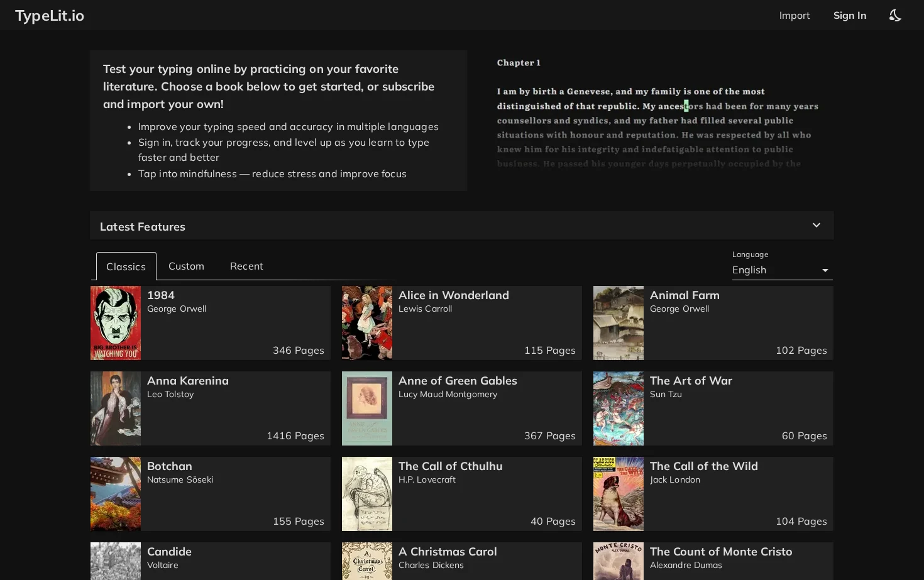Open the Language dropdown set to English
924x580 pixels.
click(x=782, y=270)
